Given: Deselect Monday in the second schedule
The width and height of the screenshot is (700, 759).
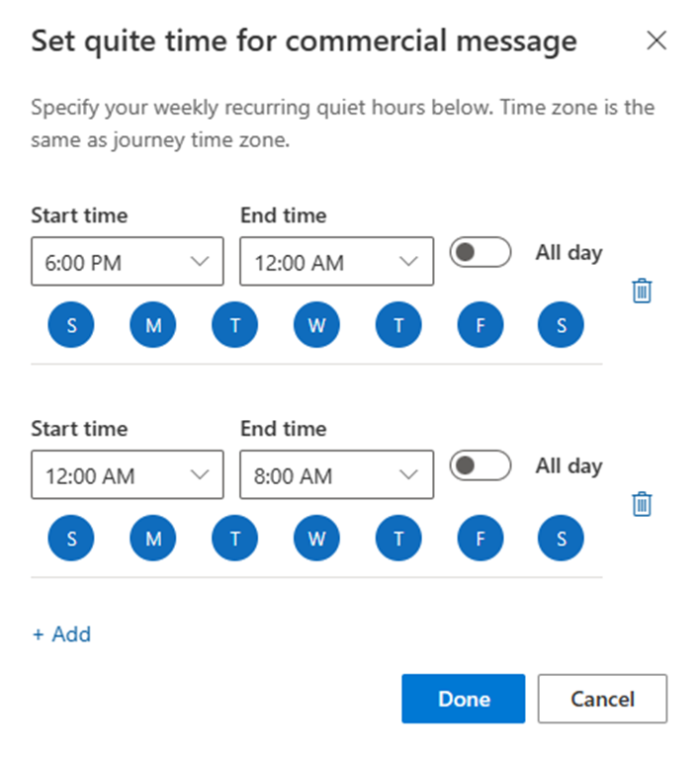Looking at the screenshot, I should pyautogui.click(x=153, y=539).
